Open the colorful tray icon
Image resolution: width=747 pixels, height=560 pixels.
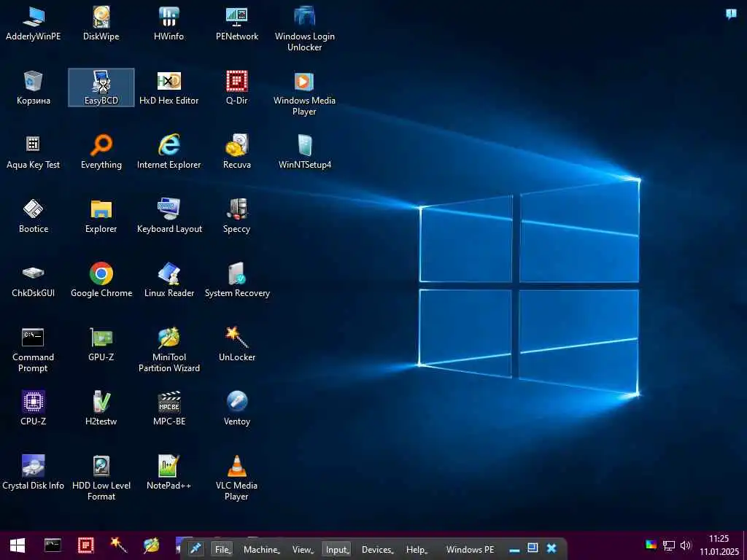651,545
